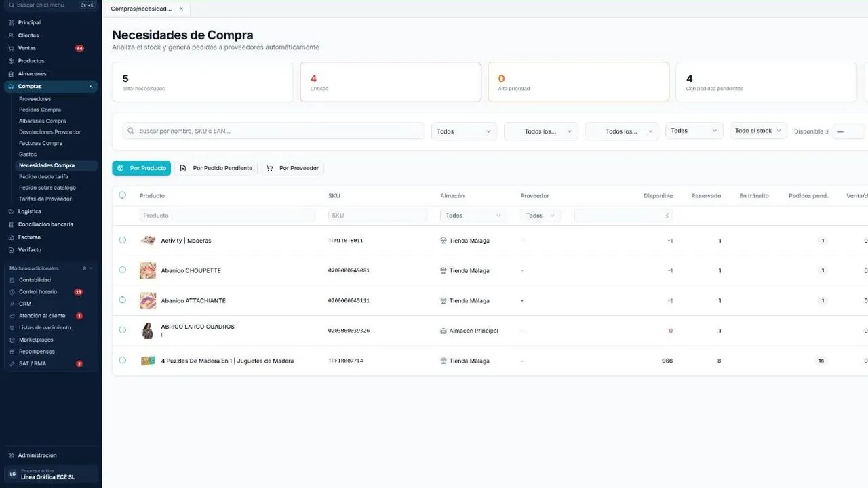
Task: Switch to Por Pedido Pendiente tab
Action: tap(216, 168)
